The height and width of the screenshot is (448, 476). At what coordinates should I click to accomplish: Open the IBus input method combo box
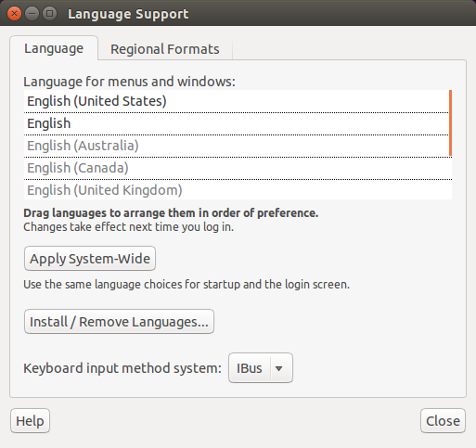[261, 368]
